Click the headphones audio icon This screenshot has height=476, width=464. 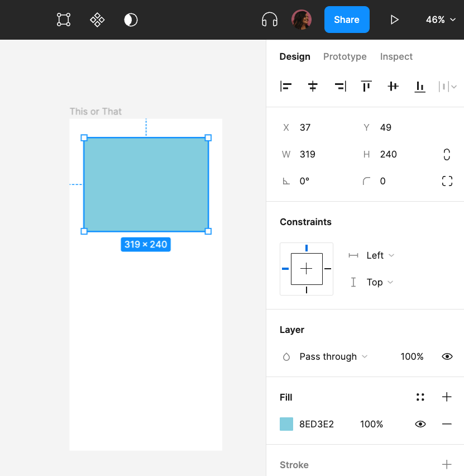tap(270, 20)
